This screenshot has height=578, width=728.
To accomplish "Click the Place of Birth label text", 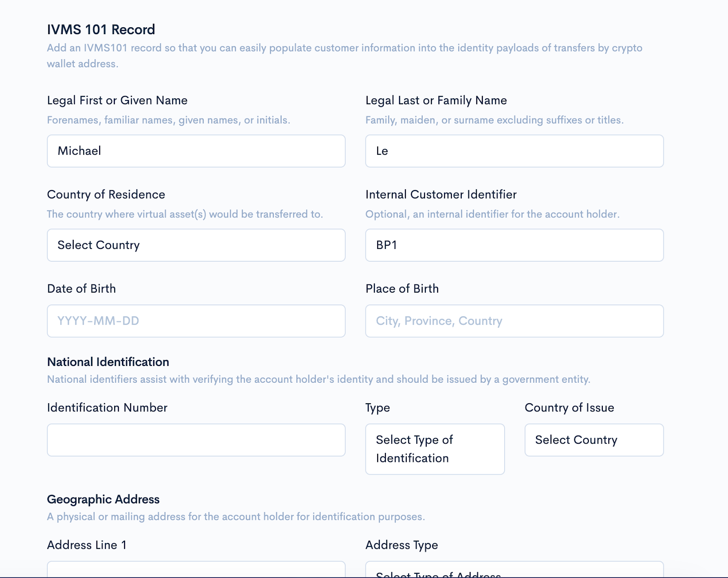I will 402,289.
